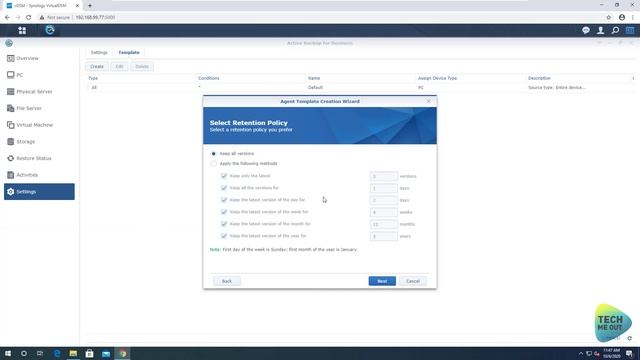Toggle latest version of the month checkbox
Image resolution: width=640 pixels, height=360 pixels.
[224, 224]
